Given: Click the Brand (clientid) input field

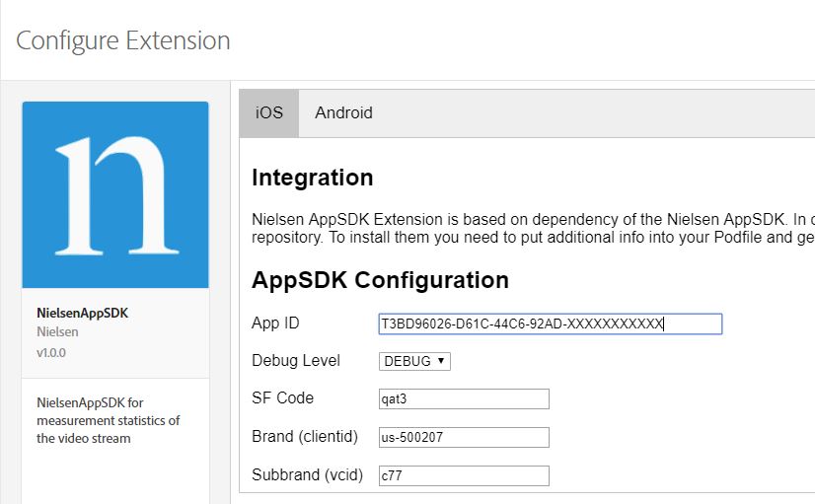Looking at the screenshot, I should [x=464, y=437].
